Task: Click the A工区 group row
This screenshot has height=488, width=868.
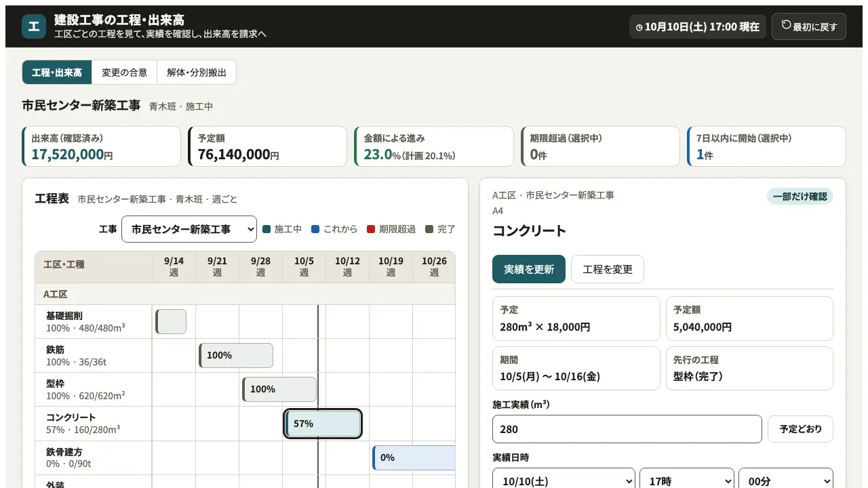Action: click(245, 294)
